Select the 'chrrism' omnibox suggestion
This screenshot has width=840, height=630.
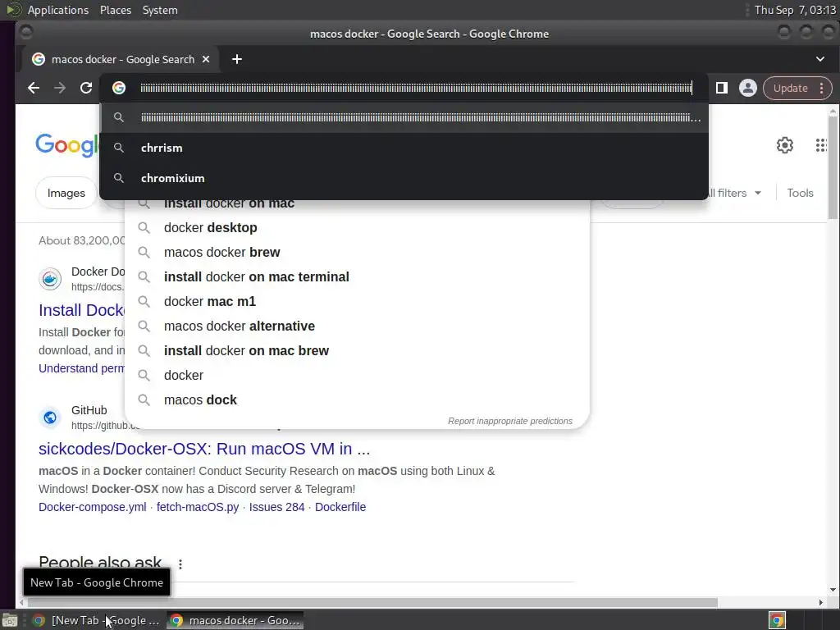coord(404,148)
